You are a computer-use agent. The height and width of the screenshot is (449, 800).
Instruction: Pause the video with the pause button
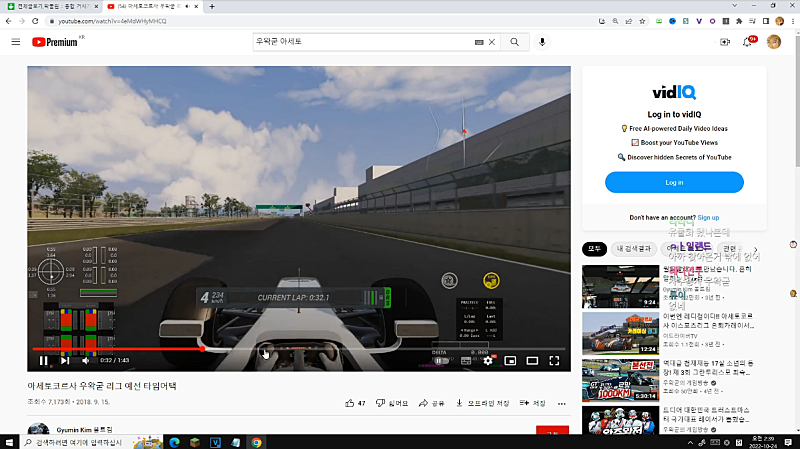[44, 361]
